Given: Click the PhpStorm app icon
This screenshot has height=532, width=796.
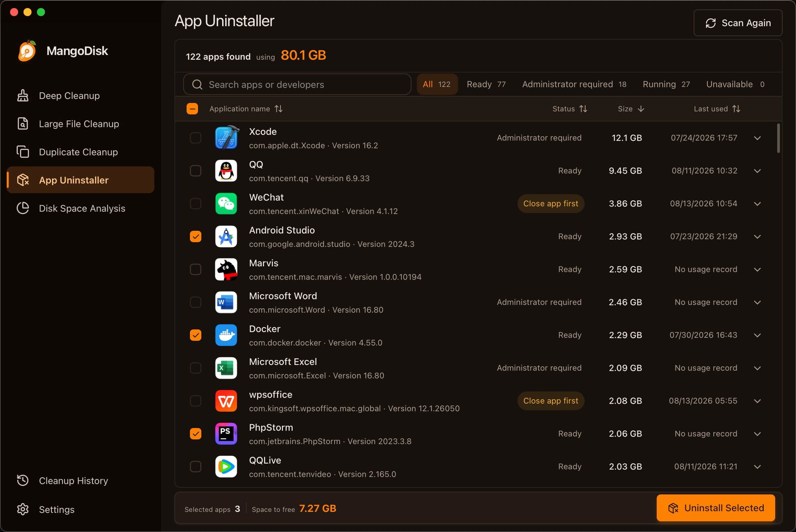Looking at the screenshot, I should (x=226, y=434).
